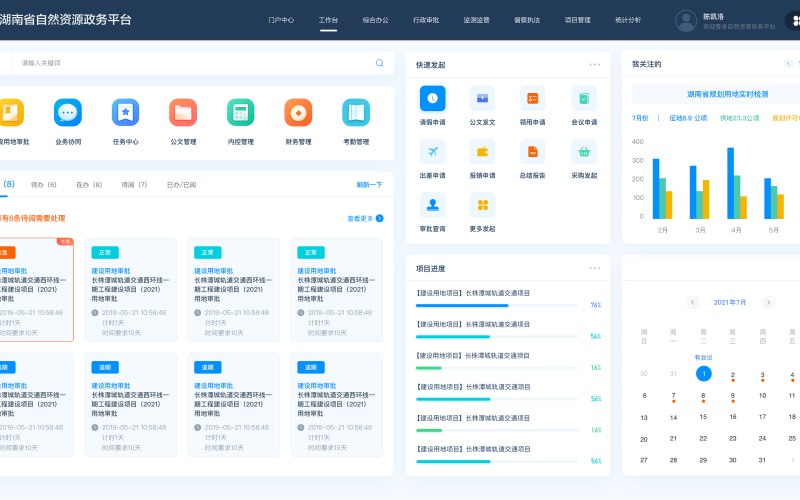Start a 领用申请 requisition

tap(533, 98)
